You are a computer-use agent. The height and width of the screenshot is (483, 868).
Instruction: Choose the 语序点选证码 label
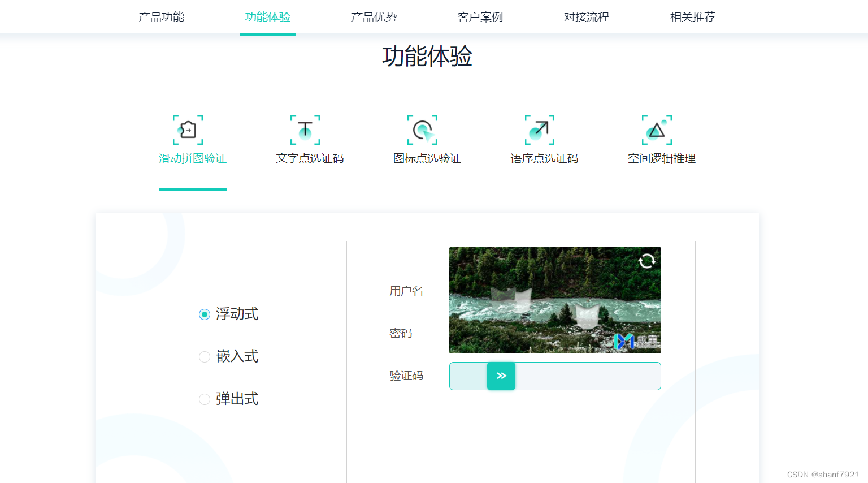544,158
